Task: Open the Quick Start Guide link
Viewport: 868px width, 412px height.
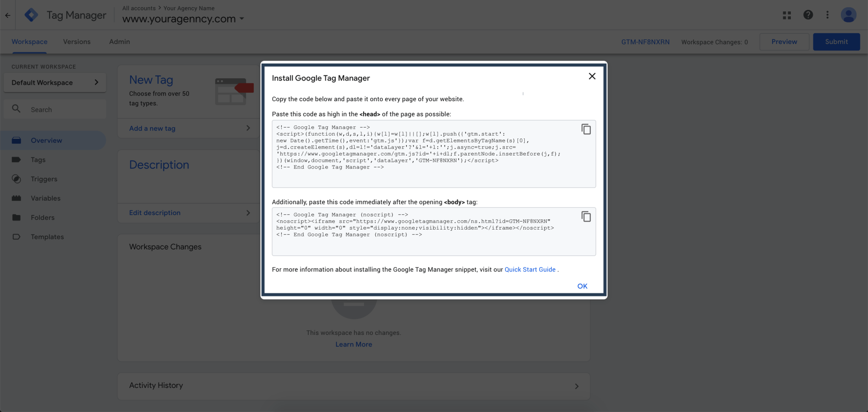Action: point(530,269)
